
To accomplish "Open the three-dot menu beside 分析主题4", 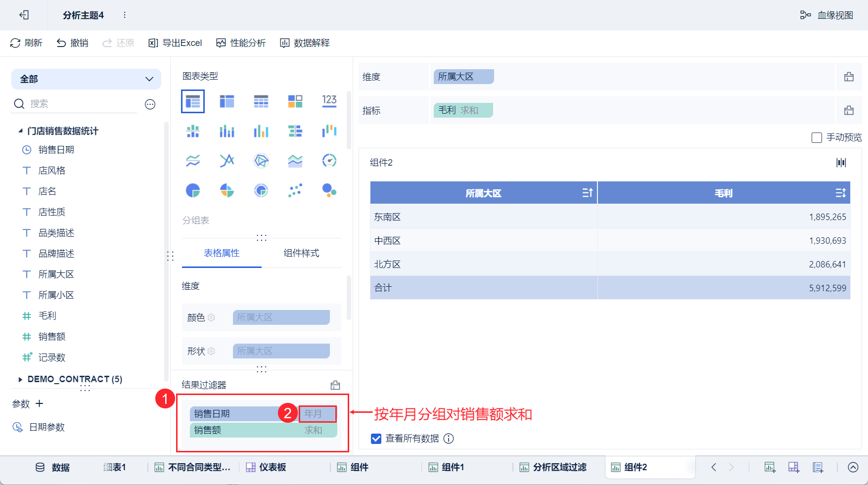I will click(125, 15).
